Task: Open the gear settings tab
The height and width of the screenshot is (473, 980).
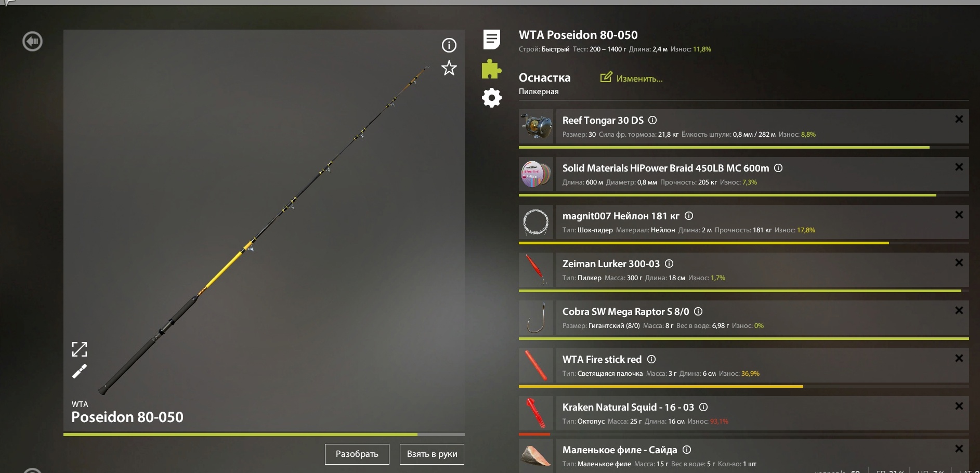Action: [x=492, y=98]
